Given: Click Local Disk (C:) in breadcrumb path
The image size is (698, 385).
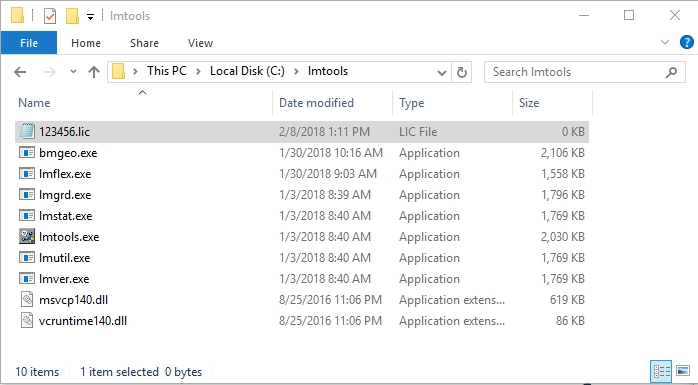Looking at the screenshot, I should [x=247, y=71].
